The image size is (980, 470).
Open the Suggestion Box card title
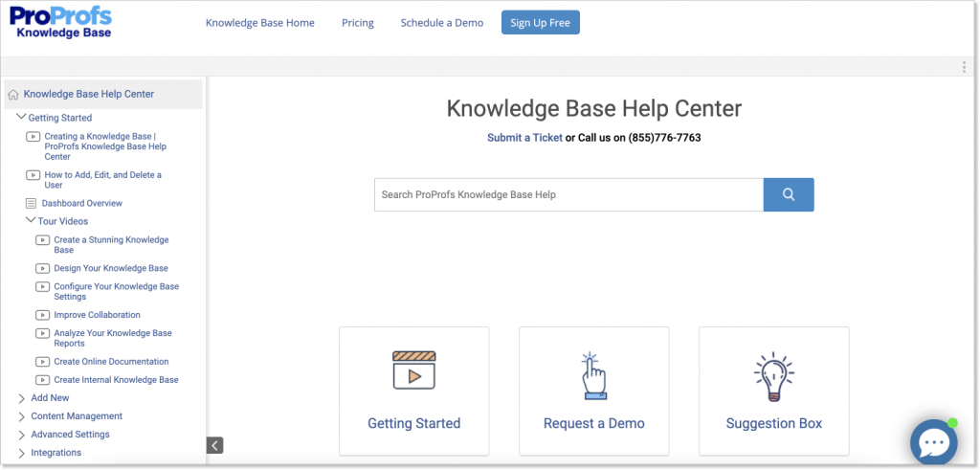(773, 423)
